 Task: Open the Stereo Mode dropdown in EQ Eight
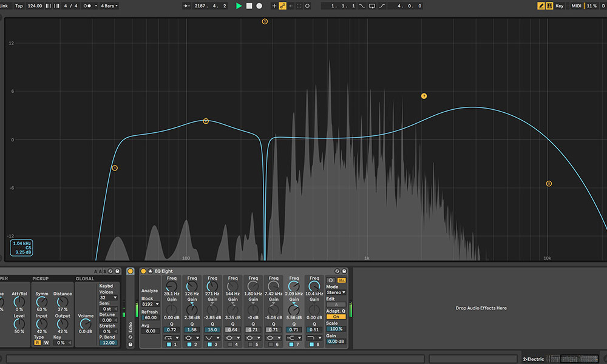(x=336, y=292)
